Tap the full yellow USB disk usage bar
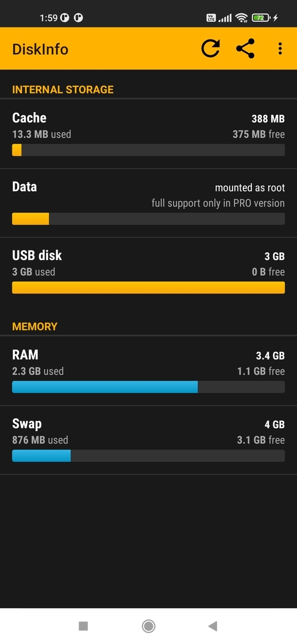The width and height of the screenshot is (297, 644). click(148, 288)
